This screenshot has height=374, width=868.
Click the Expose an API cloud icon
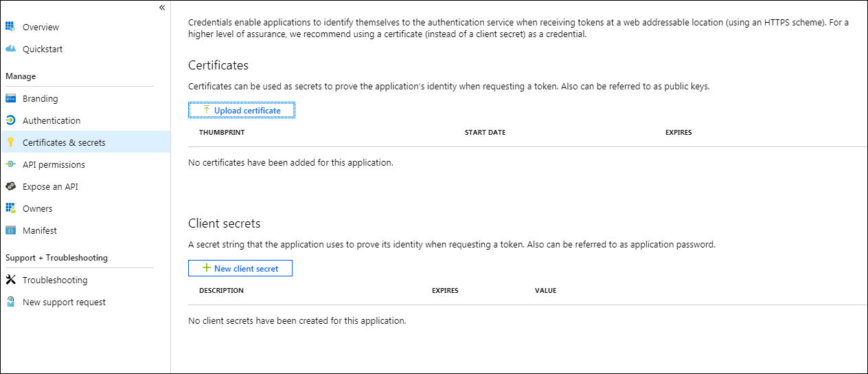(10, 186)
